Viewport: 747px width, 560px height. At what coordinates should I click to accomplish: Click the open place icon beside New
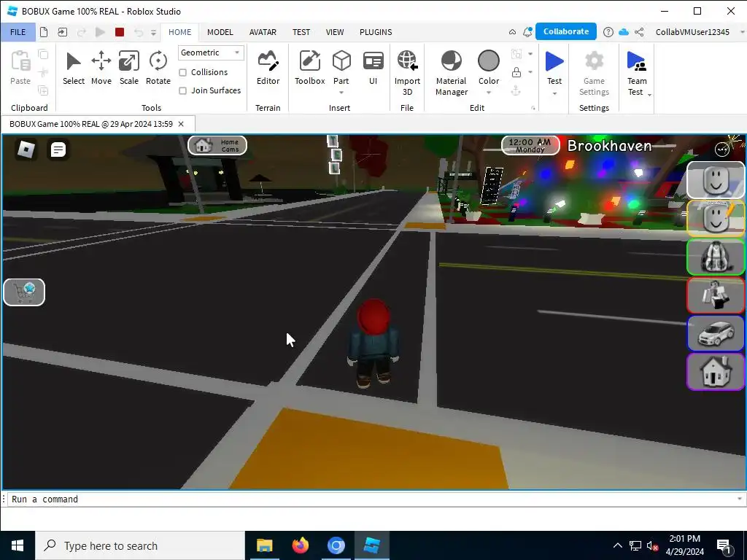click(x=63, y=32)
